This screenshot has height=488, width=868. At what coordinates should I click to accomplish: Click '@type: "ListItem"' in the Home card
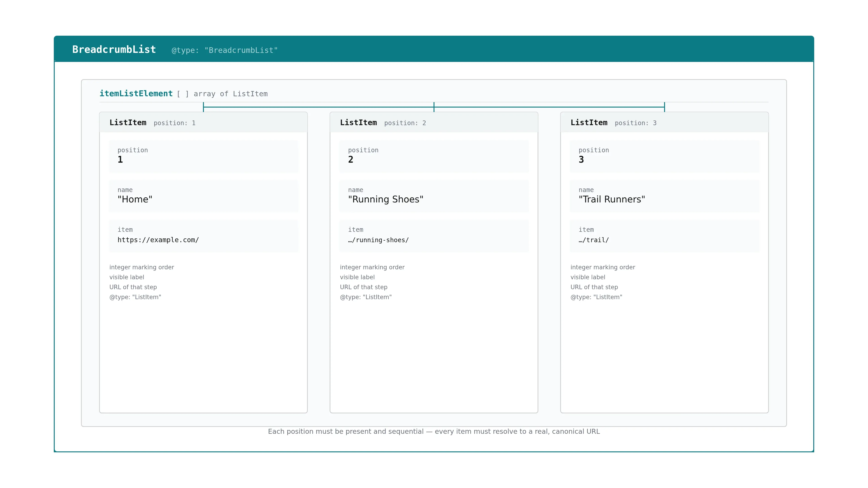pyautogui.click(x=135, y=297)
